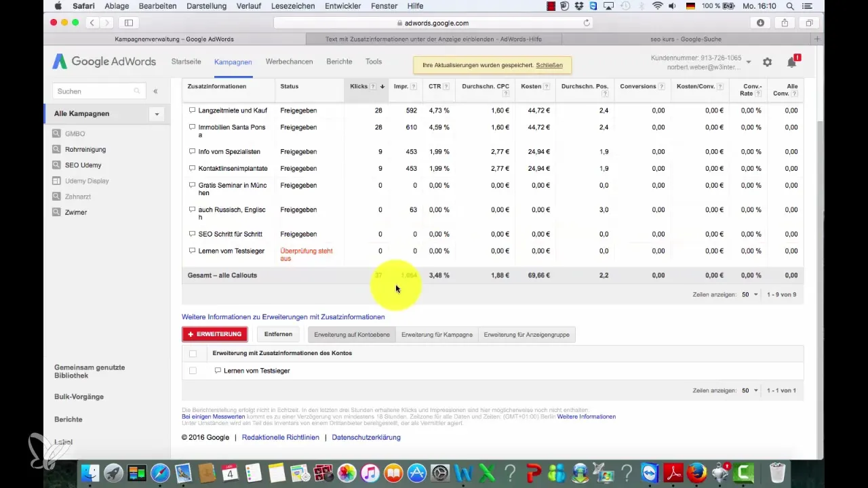Expand the Alle Kampagnen dropdown arrow

click(157, 114)
